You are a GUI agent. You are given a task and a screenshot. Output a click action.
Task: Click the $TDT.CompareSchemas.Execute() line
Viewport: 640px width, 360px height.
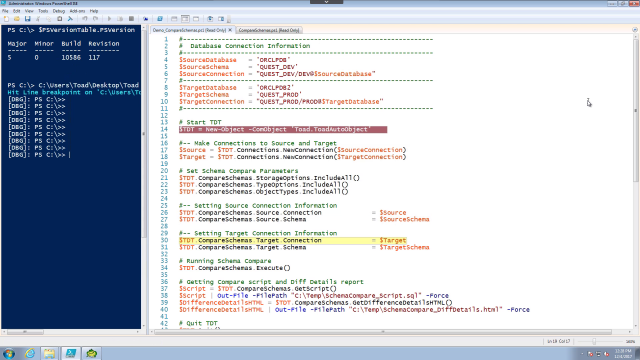235,268
